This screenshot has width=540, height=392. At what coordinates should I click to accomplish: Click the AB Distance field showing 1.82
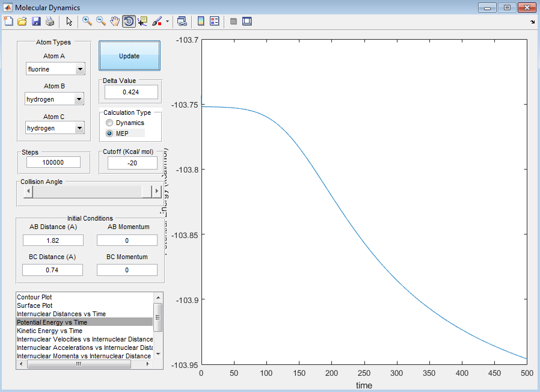(53, 240)
